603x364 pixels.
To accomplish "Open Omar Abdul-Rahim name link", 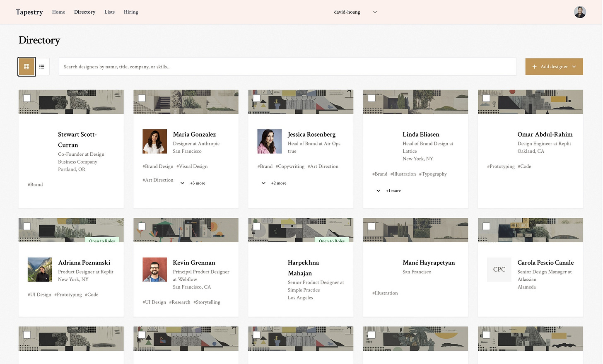I will (x=545, y=135).
